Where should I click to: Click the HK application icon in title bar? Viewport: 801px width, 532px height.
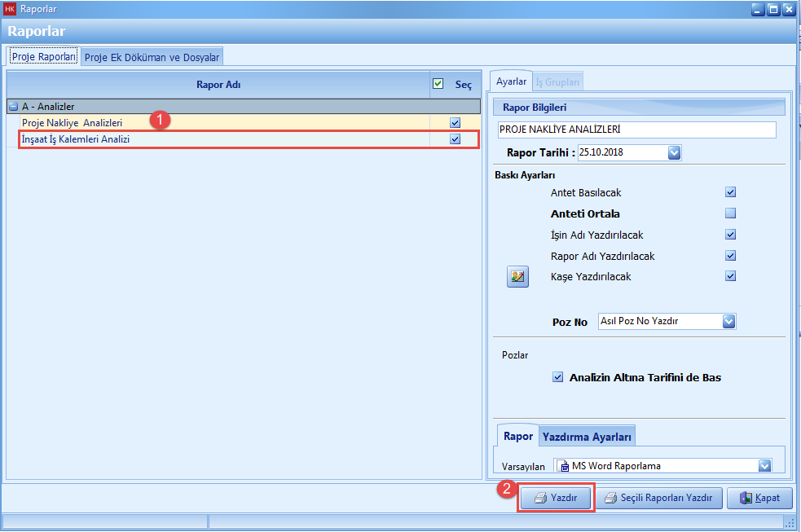[x=10, y=10]
